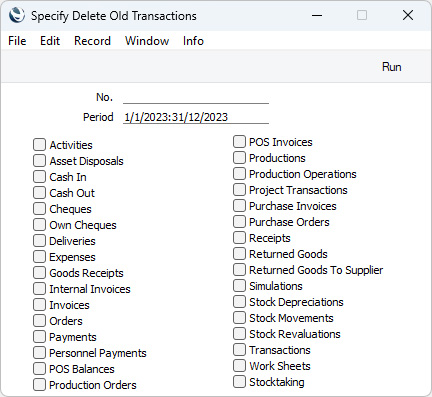The height and width of the screenshot is (397, 432).
Task: Enable the POS Invoices checkbox
Action: click(239, 142)
